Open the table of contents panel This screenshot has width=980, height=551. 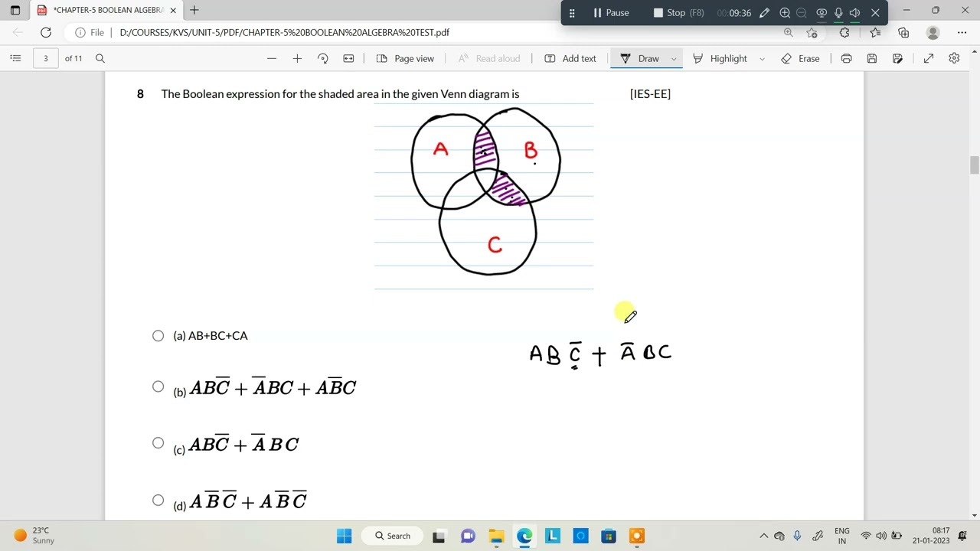15,58
